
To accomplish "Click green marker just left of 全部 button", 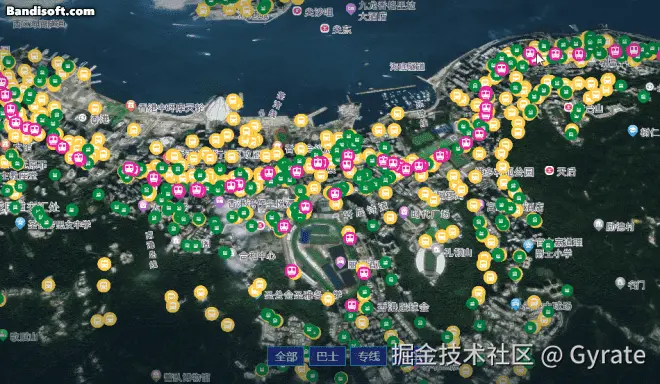I will 262,370.
